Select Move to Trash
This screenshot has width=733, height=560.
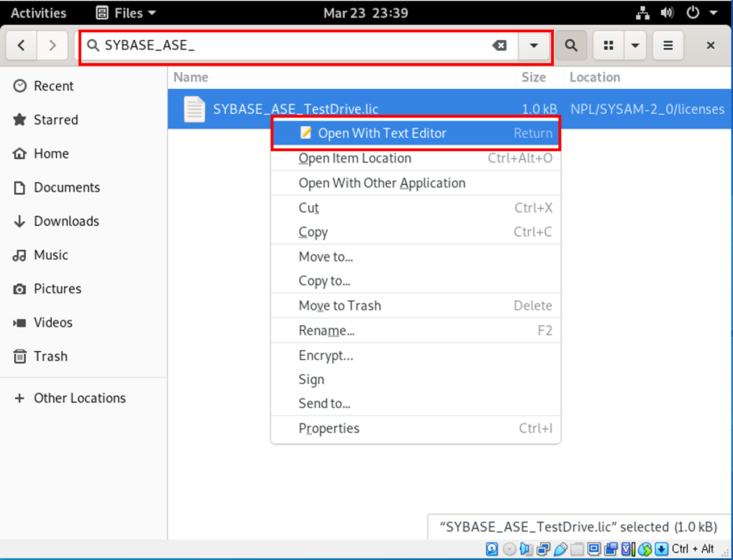(x=416, y=306)
